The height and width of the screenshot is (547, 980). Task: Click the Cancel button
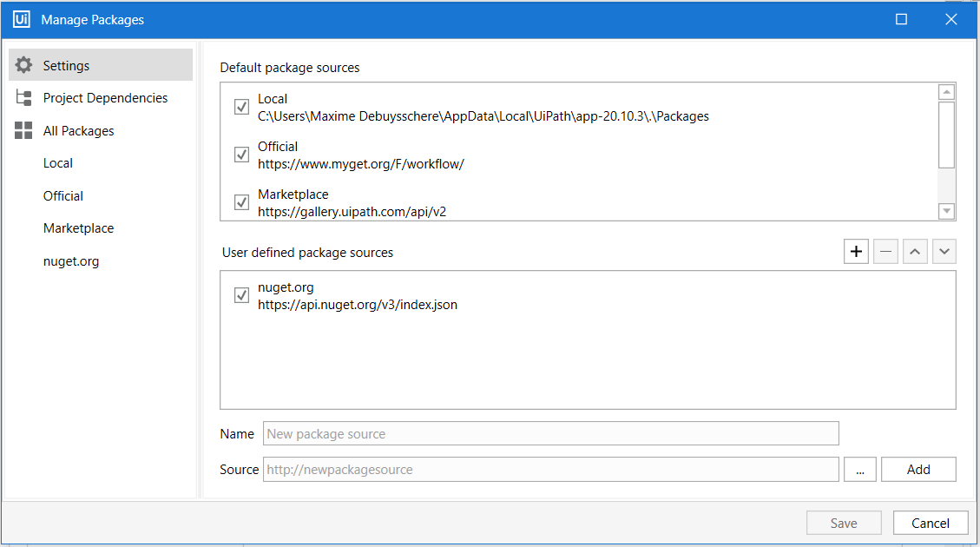tap(931, 523)
